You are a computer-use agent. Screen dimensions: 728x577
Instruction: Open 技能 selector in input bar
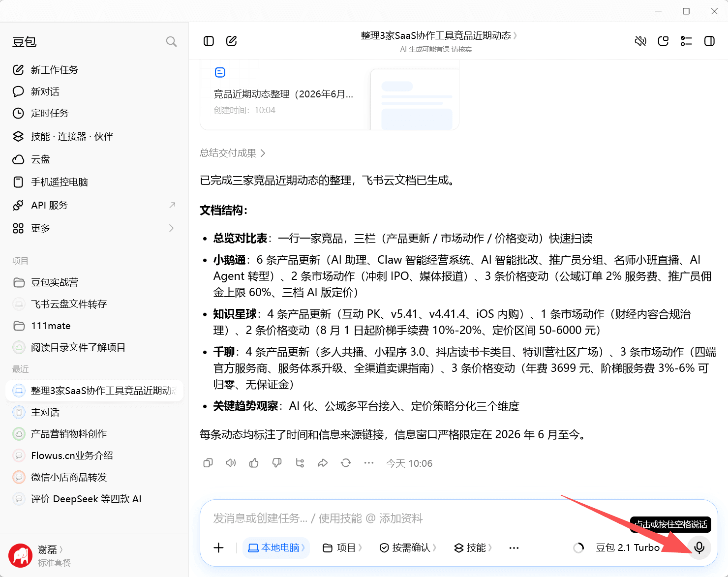[x=473, y=547]
